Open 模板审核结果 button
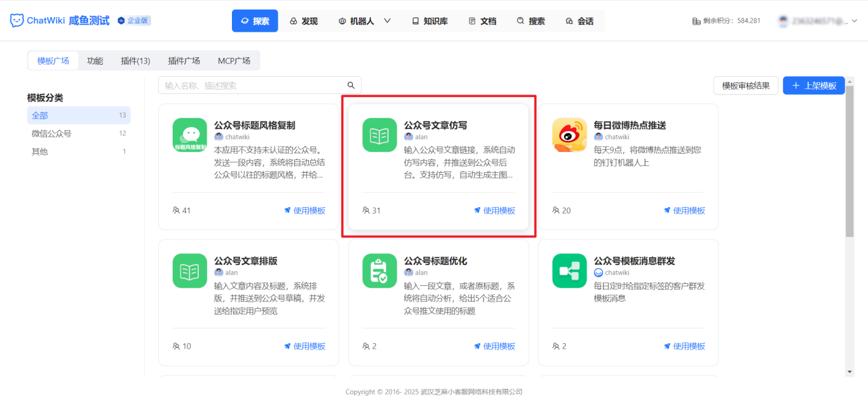The width and height of the screenshot is (868, 406). (x=745, y=86)
